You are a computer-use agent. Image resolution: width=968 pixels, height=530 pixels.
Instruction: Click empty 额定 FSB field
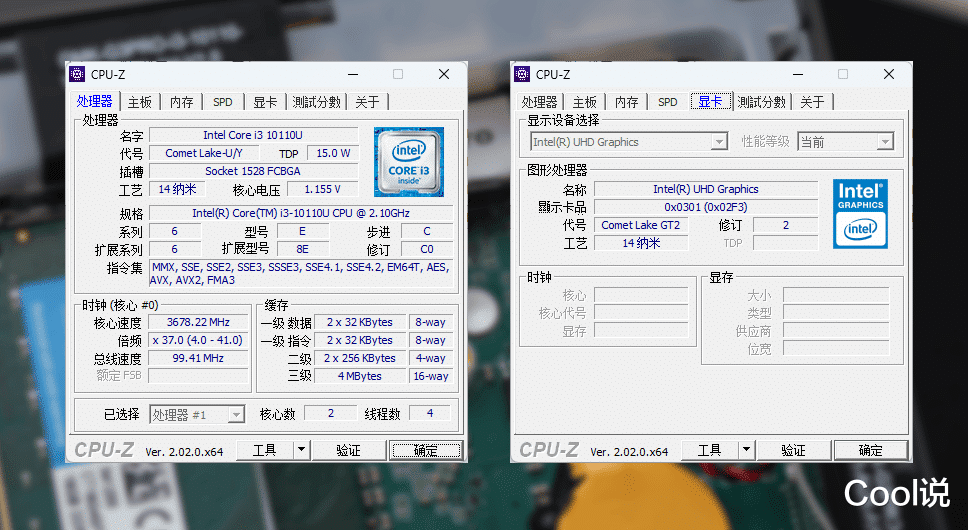198,376
